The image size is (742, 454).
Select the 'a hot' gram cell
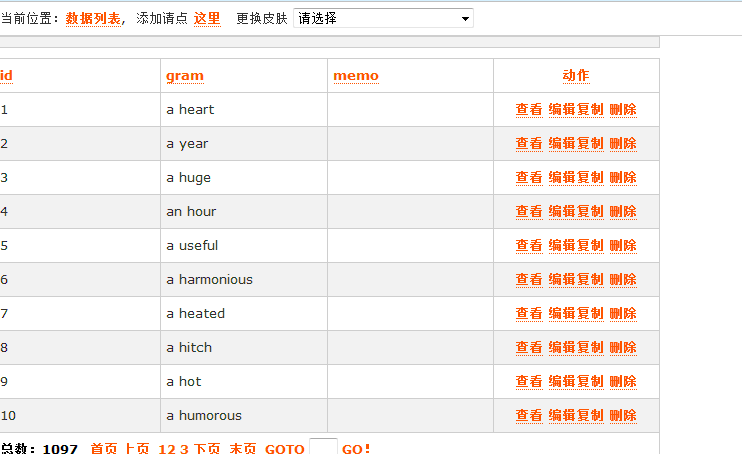click(x=244, y=382)
